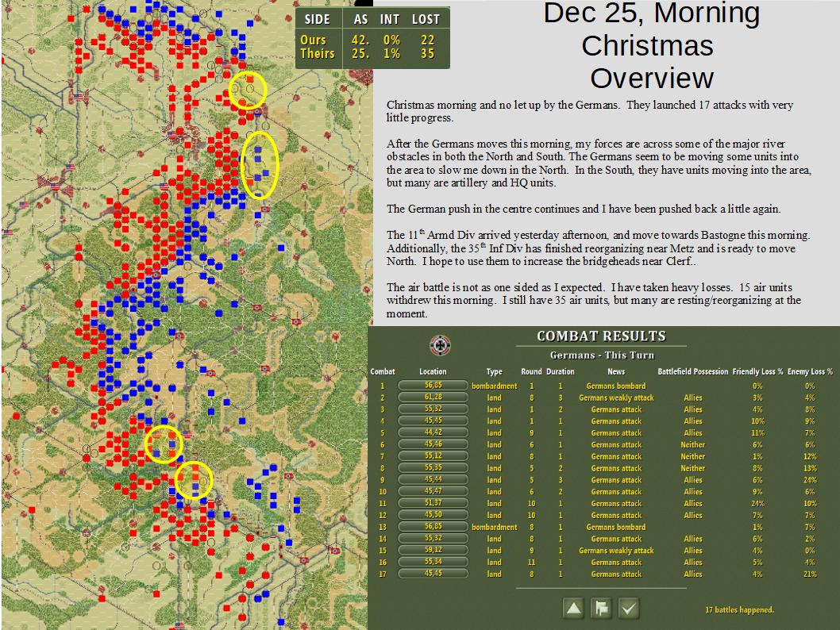The width and height of the screenshot is (840, 630).
Task: Confirm results with the checkmark button
Action: (x=628, y=608)
